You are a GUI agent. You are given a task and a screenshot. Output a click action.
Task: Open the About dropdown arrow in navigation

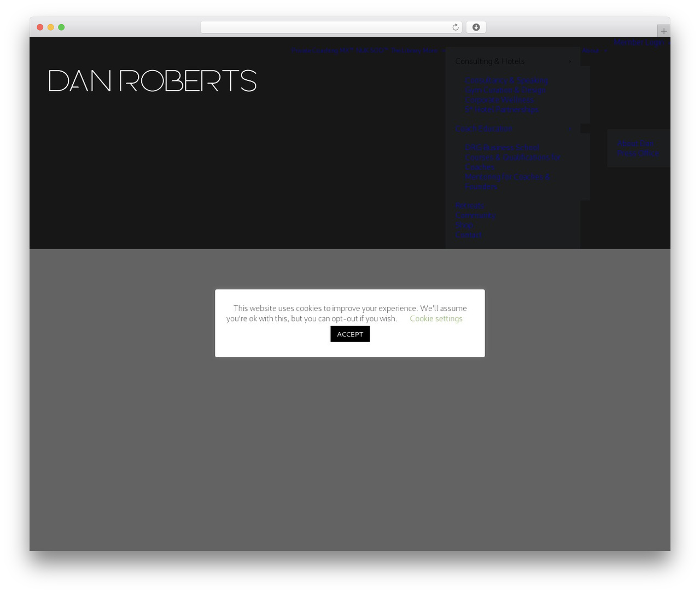click(605, 51)
